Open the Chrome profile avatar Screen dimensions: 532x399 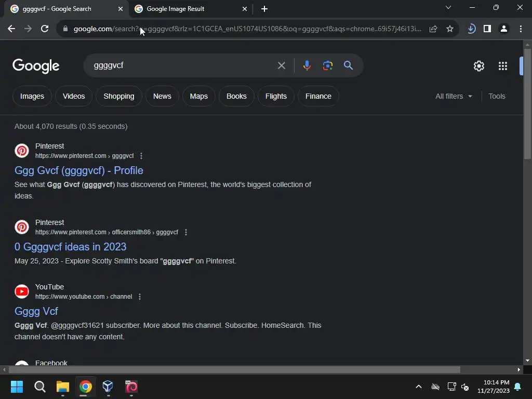coord(504,29)
